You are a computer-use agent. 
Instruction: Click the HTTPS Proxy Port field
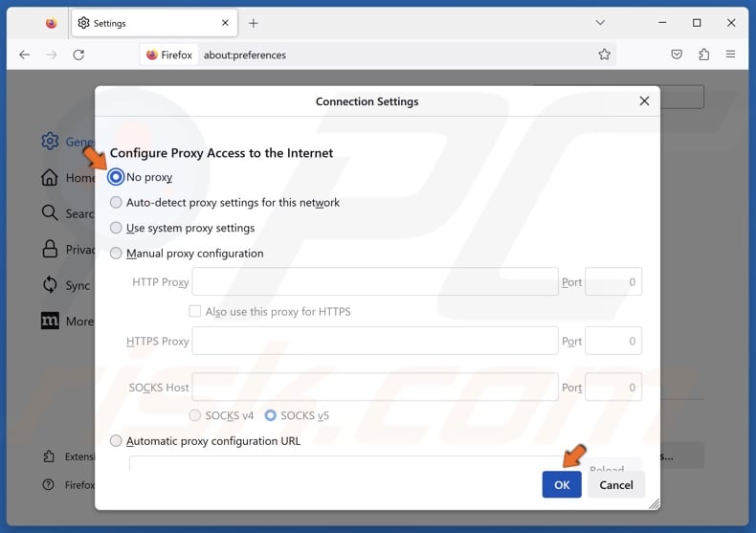click(613, 341)
